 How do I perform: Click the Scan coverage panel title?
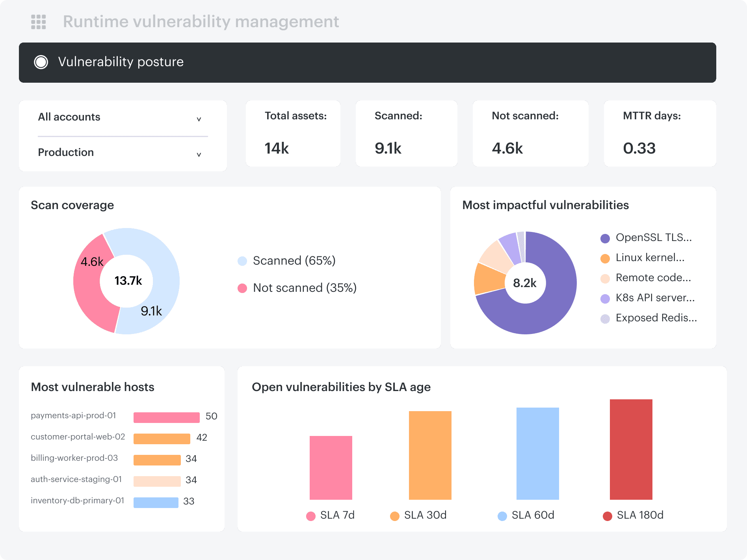click(72, 205)
